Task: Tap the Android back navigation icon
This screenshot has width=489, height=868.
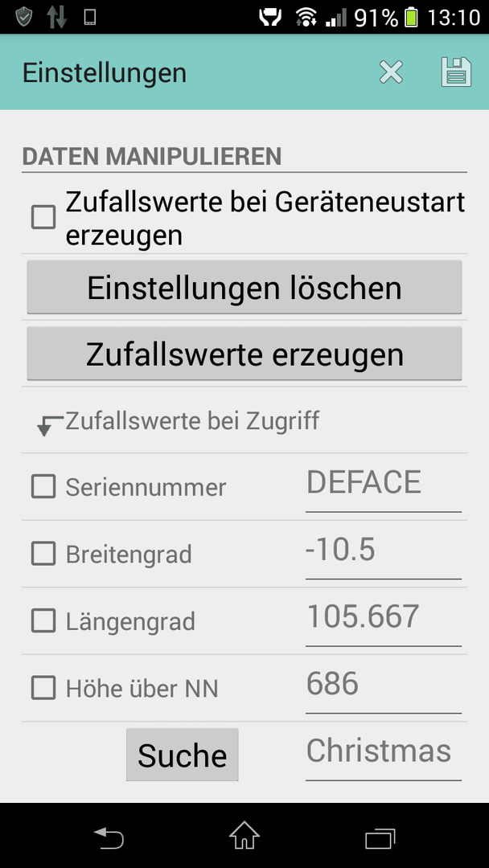Action: 109,836
